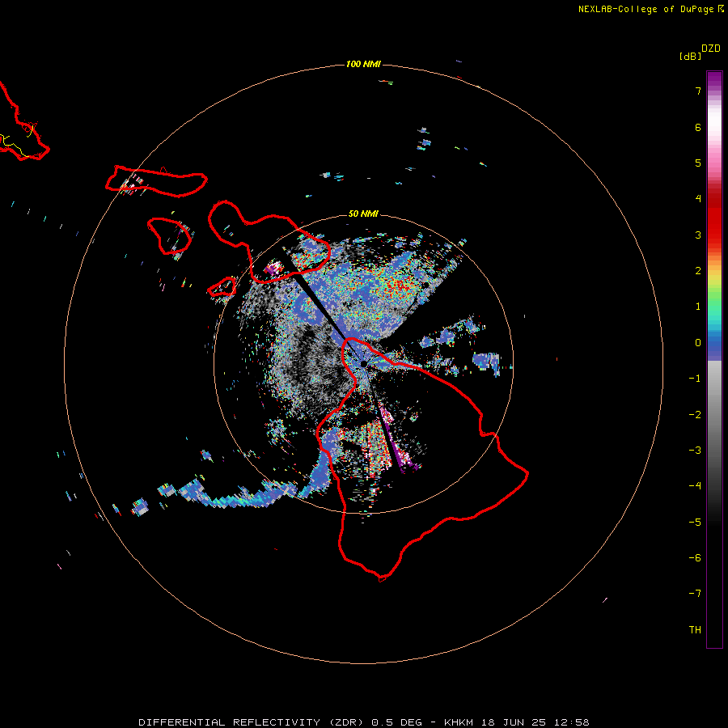728x728 pixels.
Task: Click the [dB] unit label
Action: tap(691, 56)
